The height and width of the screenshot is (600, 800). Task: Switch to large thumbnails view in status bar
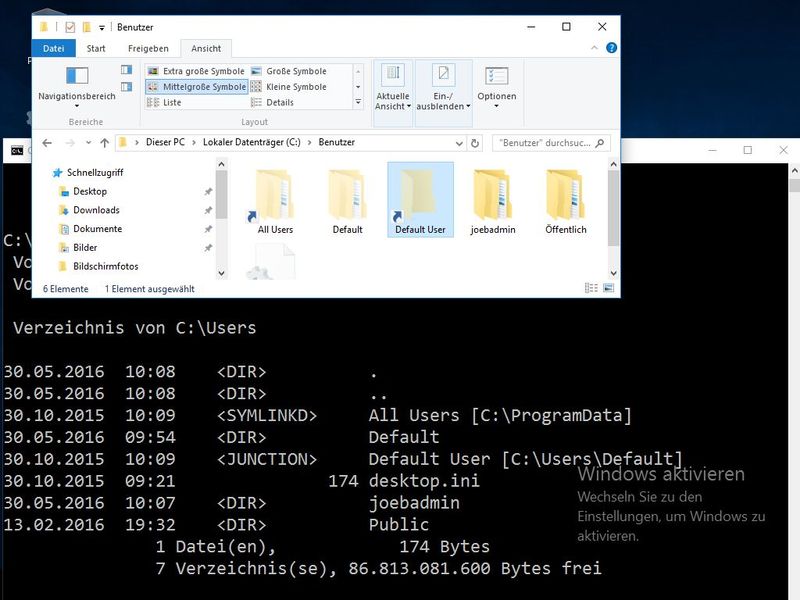[x=606, y=288]
